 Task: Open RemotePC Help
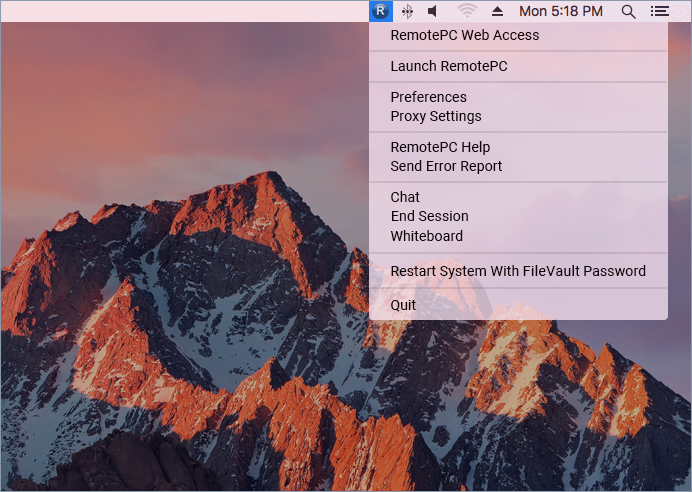coord(440,147)
